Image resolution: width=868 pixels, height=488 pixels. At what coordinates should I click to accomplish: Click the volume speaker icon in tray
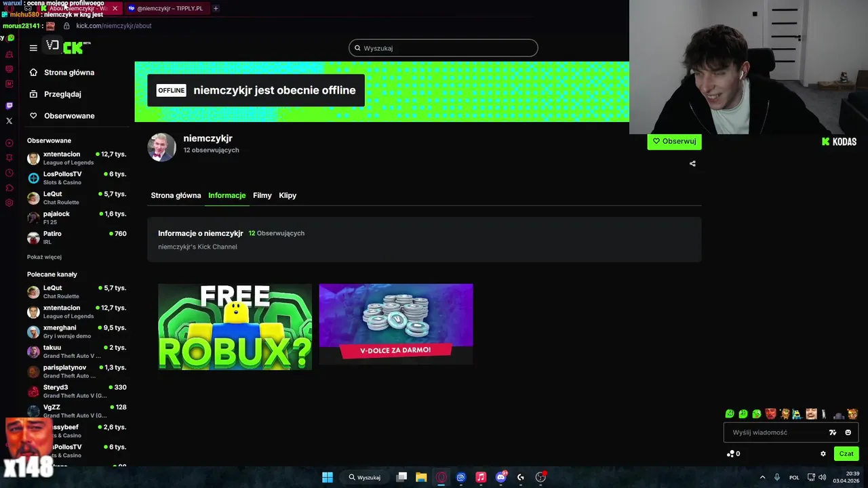823,477
